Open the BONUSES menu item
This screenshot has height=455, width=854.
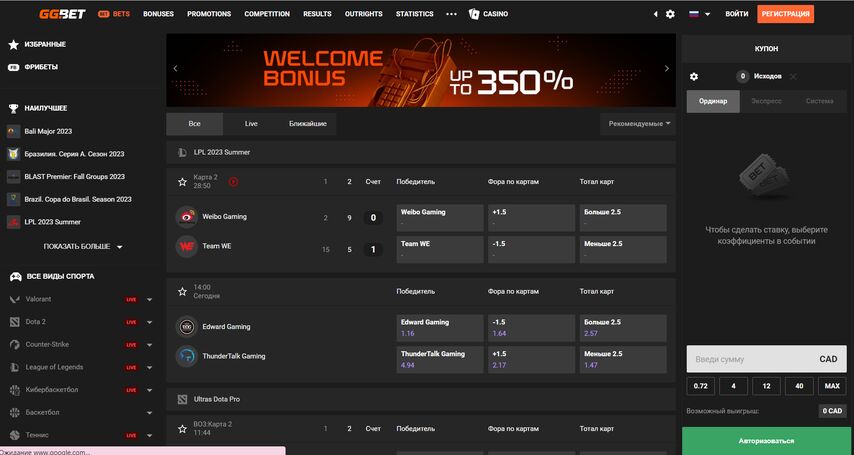pos(158,14)
